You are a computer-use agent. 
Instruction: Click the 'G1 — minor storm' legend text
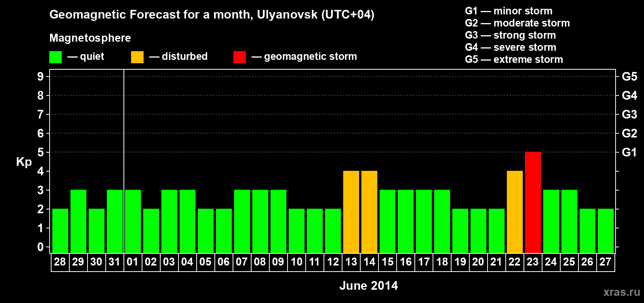[509, 11]
